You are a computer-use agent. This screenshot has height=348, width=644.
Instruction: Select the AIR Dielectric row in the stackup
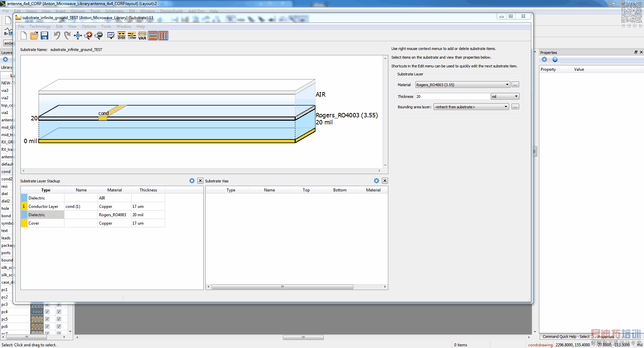coord(93,198)
